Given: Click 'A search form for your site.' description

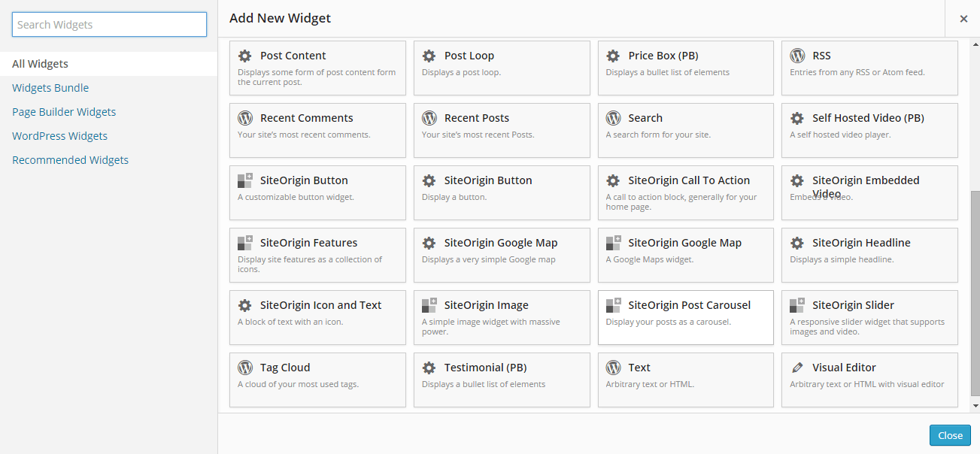Looking at the screenshot, I should pos(658,135).
